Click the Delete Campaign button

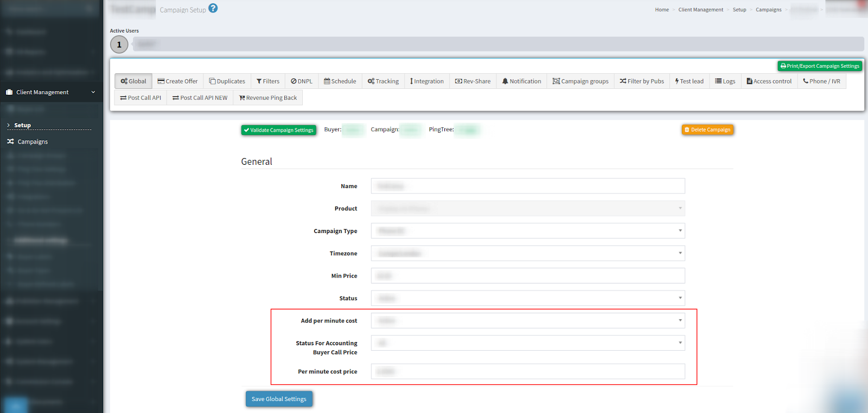[707, 130]
